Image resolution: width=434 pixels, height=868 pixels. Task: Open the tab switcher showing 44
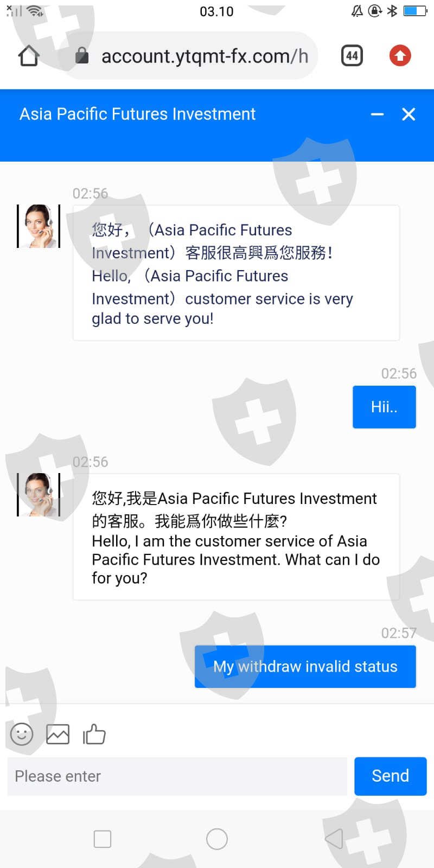point(352,55)
